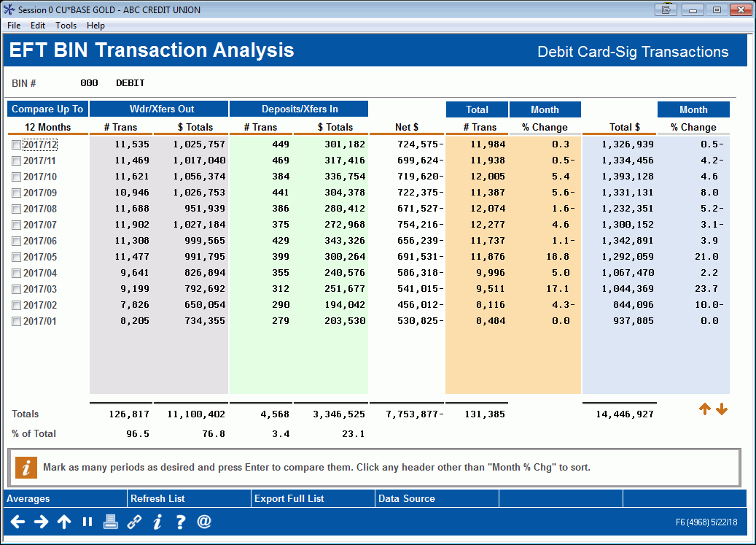Open the Tools menu

click(x=66, y=25)
